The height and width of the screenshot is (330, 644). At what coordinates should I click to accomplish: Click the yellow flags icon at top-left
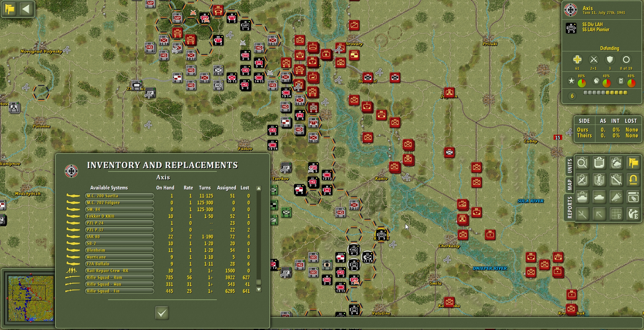point(10,9)
